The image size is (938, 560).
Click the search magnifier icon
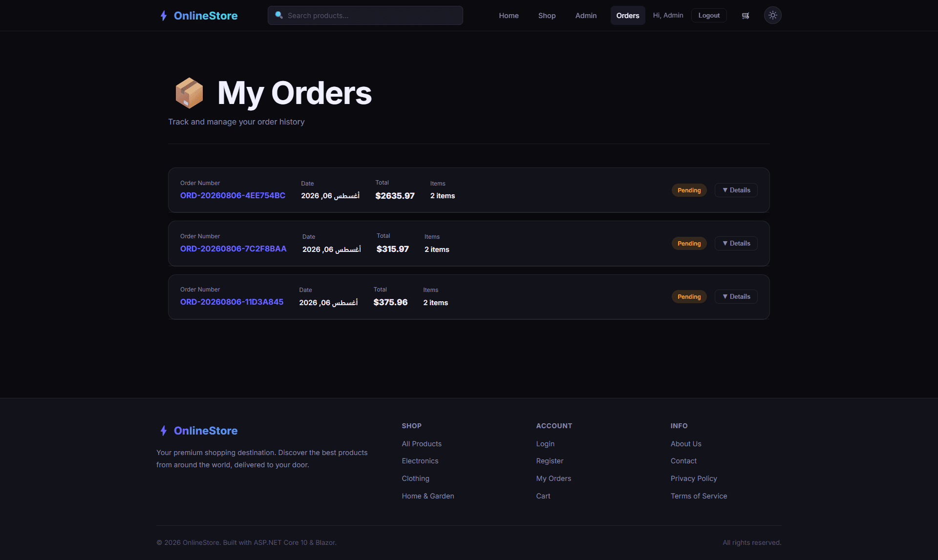pyautogui.click(x=279, y=15)
